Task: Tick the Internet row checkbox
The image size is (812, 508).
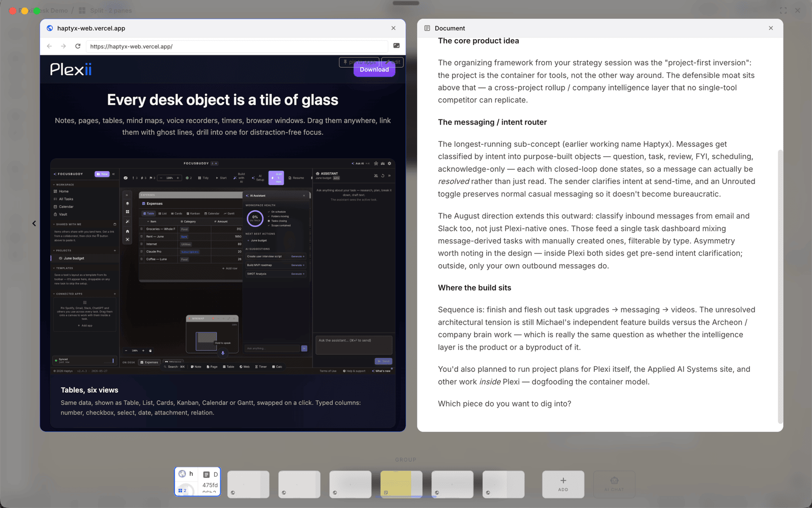Action: (x=142, y=244)
